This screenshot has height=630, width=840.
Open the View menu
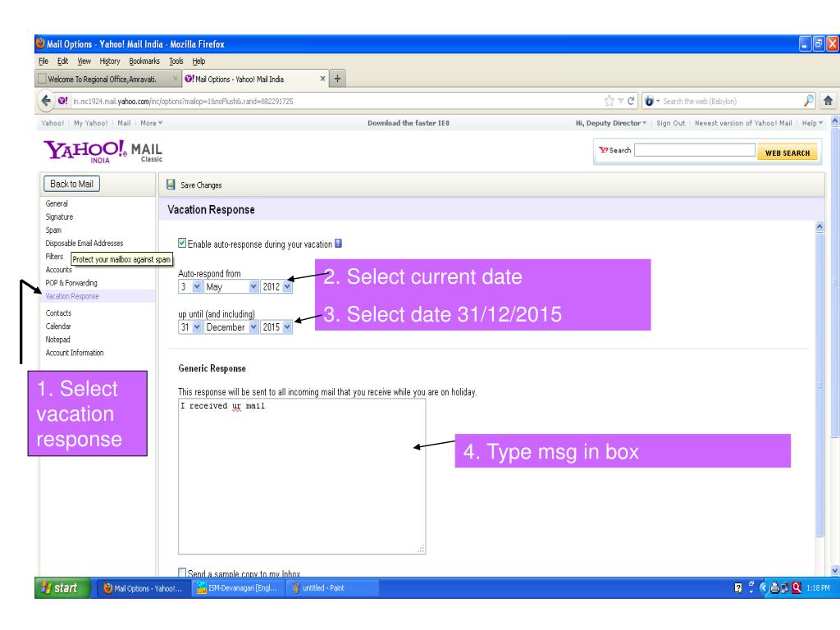[84, 61]
